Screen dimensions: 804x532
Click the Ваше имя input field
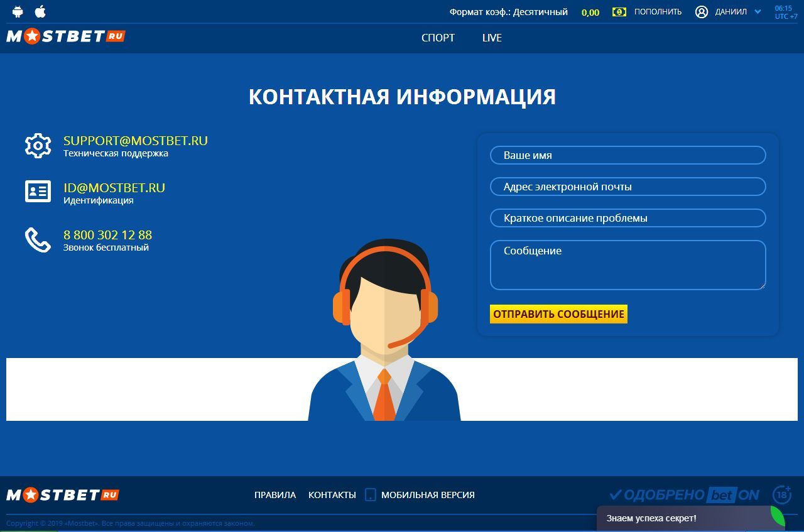click(627, 155)
